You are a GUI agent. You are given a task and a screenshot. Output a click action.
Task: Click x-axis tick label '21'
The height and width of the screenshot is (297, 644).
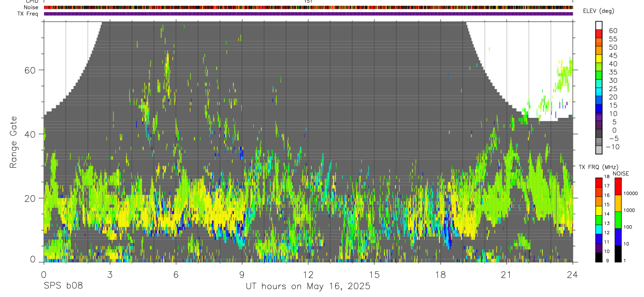click(x=507, y=274)
